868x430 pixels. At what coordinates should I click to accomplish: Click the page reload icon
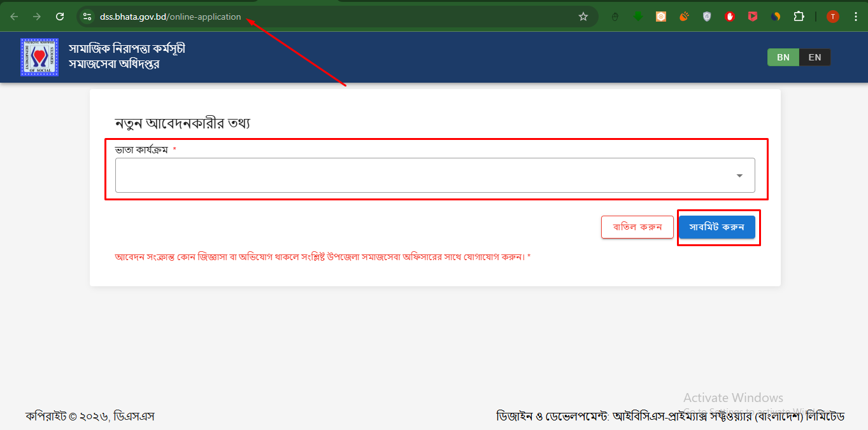[x=60, y=16]
